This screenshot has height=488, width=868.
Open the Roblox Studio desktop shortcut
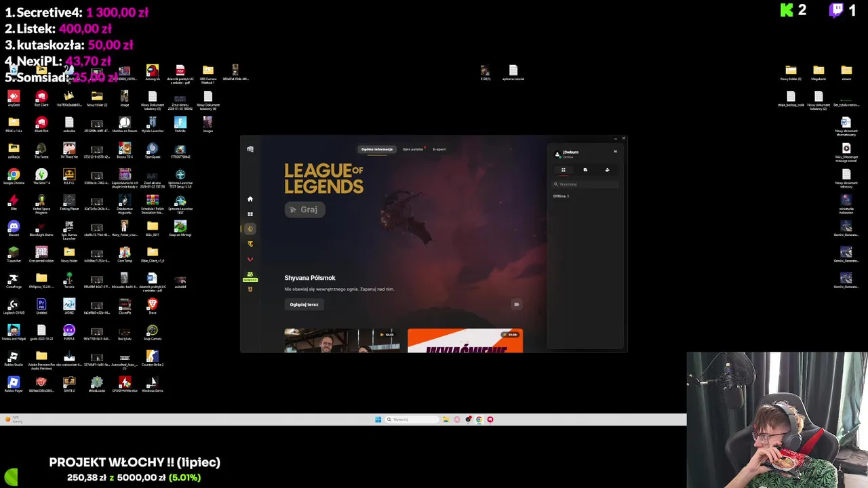[x=14, y=359]
